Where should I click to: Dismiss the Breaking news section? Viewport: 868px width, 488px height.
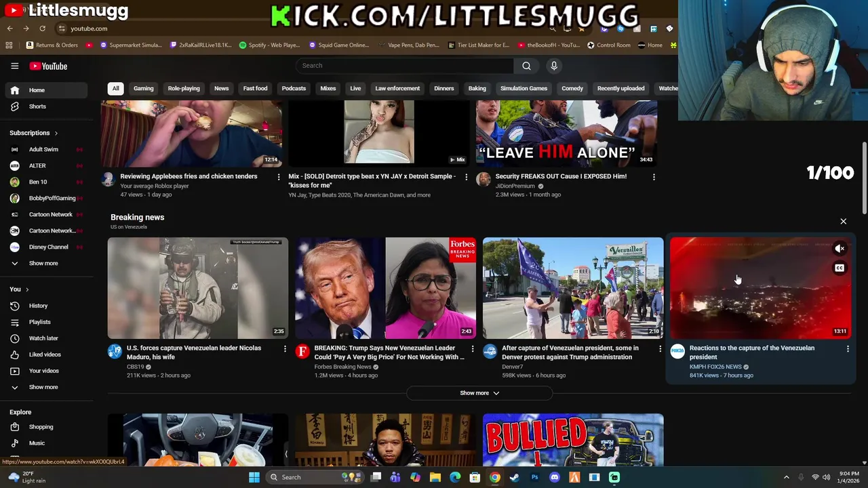tap(844, 222)
